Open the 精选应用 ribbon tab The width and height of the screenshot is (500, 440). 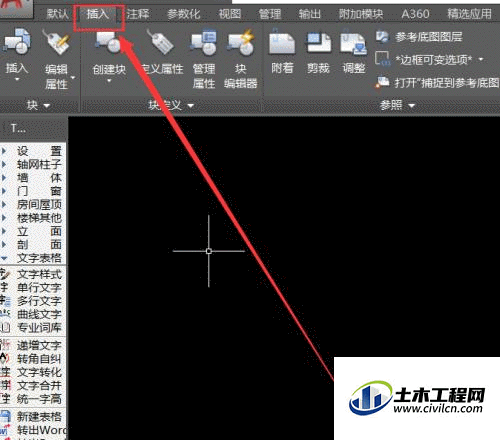click(x=469, y=14)
